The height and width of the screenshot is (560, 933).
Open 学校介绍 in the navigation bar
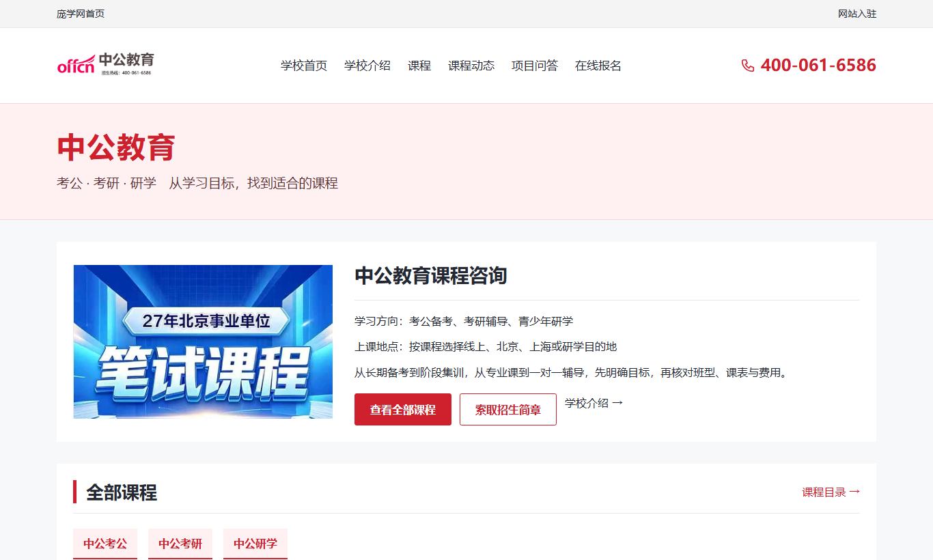(367, 66)
